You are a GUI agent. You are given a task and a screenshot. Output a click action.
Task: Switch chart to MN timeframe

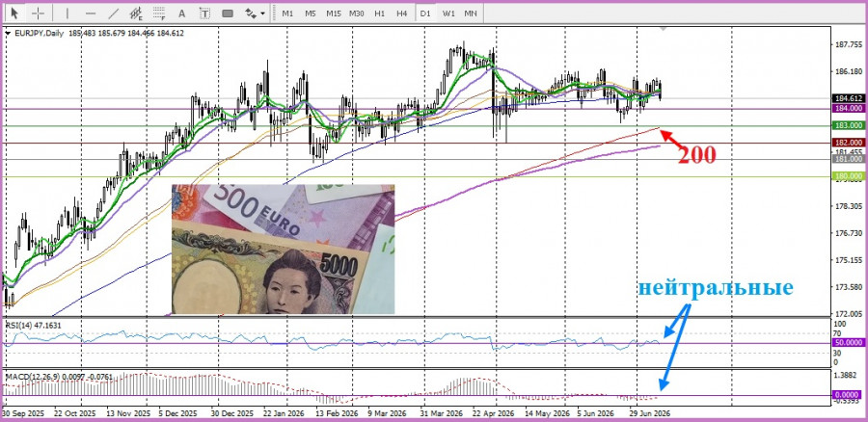[x=471, y=13]
